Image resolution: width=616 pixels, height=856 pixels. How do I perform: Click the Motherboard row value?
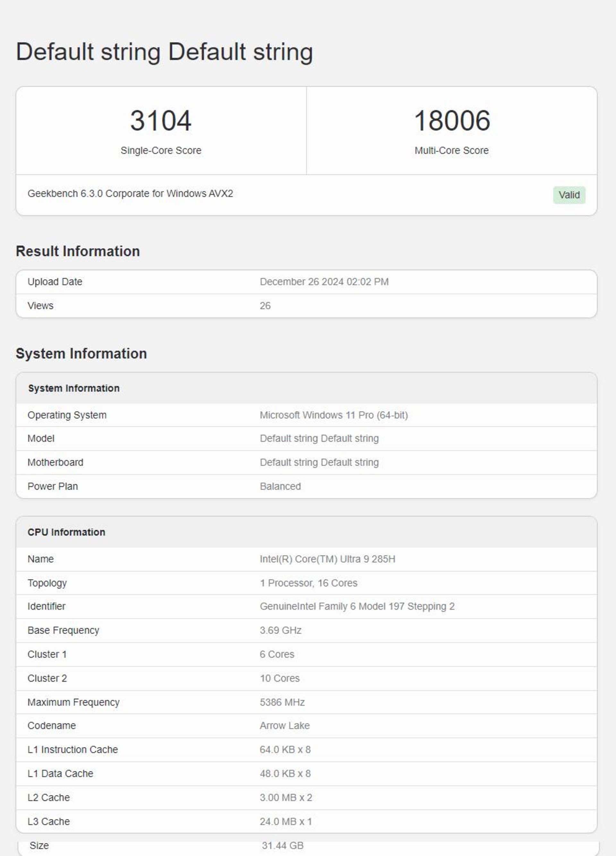point(319,462)
